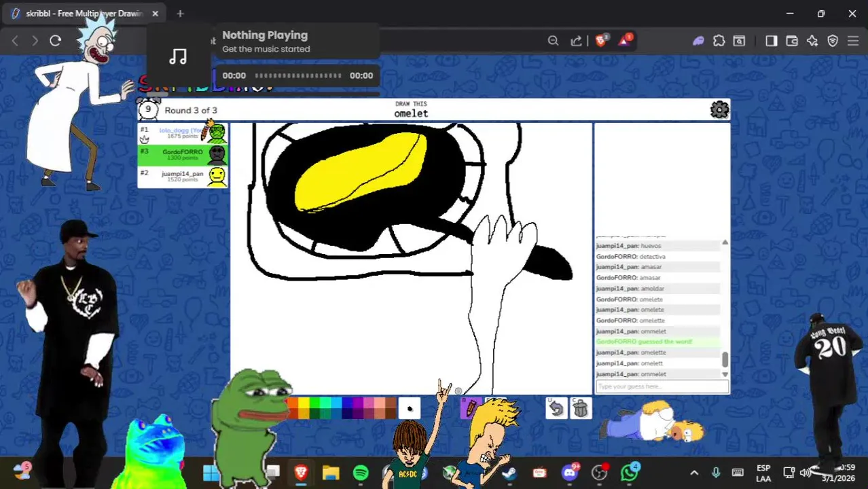Viewport: 868px width, 489px height.
Task: Open File Explorer from taskbar
Action: pyautogui.click(x=331, y=473)
